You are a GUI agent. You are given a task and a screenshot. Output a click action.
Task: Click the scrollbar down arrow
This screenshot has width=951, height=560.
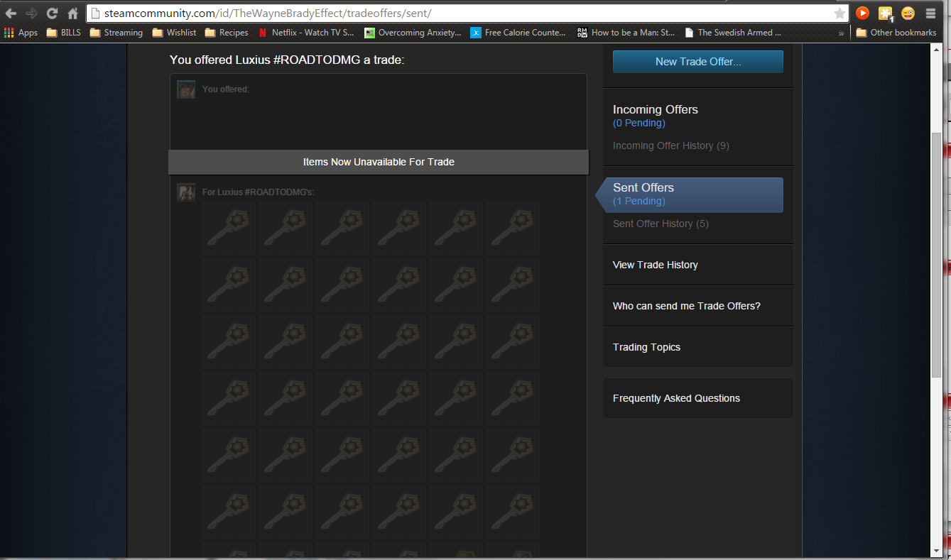tap(937, 551)
